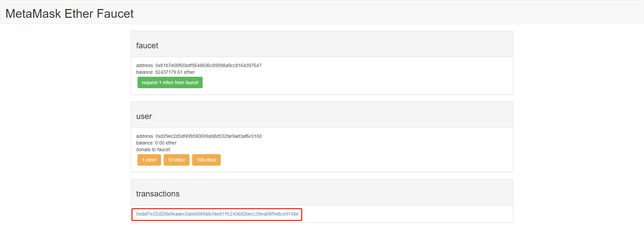Viewport: 644px width, 233px height.
Task: Donate 1 ether to faucet
Action: click(149, 160)
